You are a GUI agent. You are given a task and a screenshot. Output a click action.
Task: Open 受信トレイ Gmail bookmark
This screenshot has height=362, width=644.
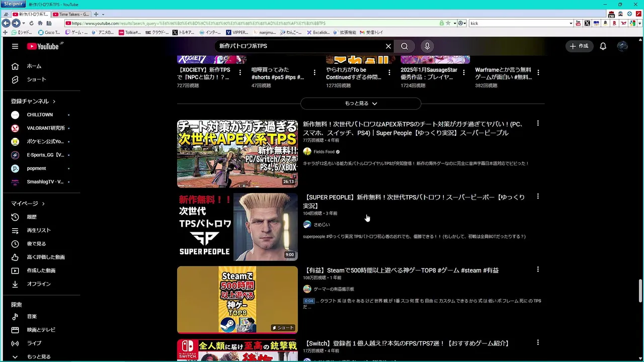[371, 32]
